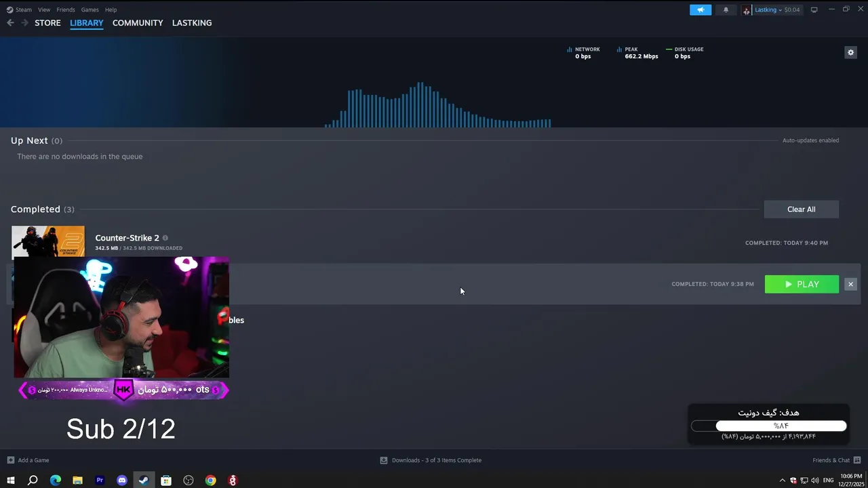Enter Big Picture mode via monitor icon
This screenshot has height=488, width=868.
(x=814, y=9)
